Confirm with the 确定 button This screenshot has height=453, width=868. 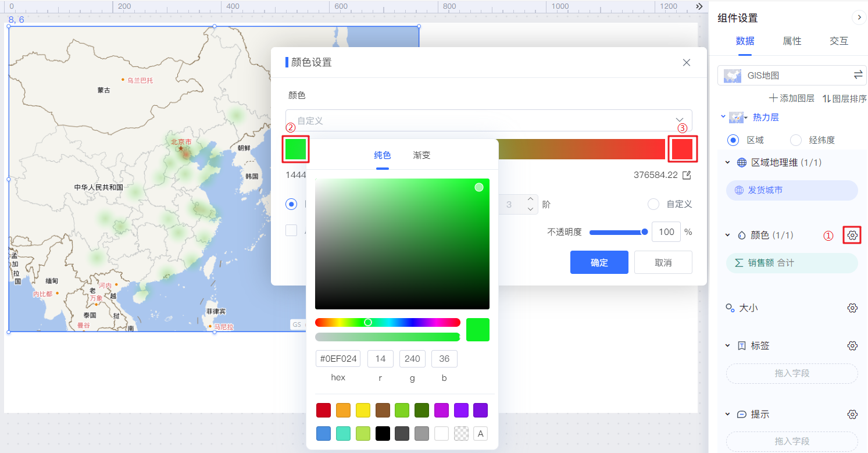[x=599, y=262]
